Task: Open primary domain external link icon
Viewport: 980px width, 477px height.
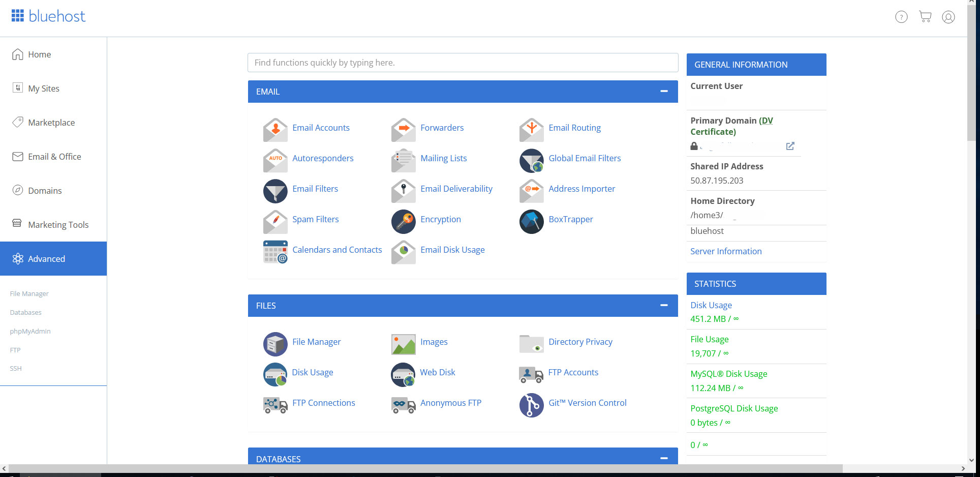Action: (790, 146)
